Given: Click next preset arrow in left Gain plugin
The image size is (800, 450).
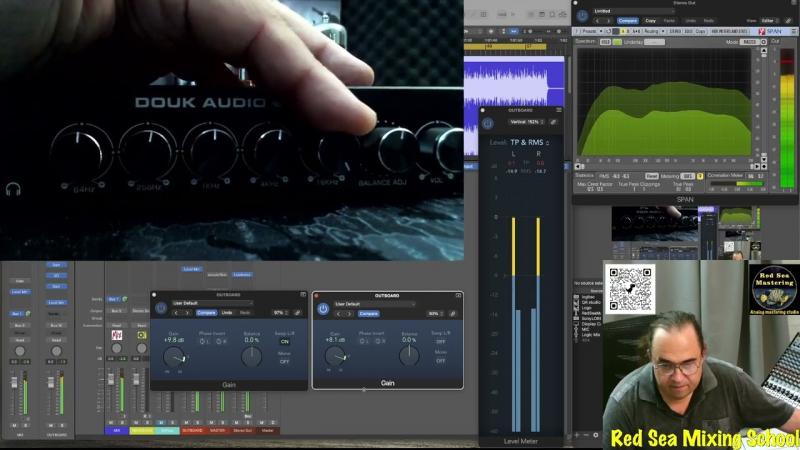Looking at the screenshot, I should 187,313.
